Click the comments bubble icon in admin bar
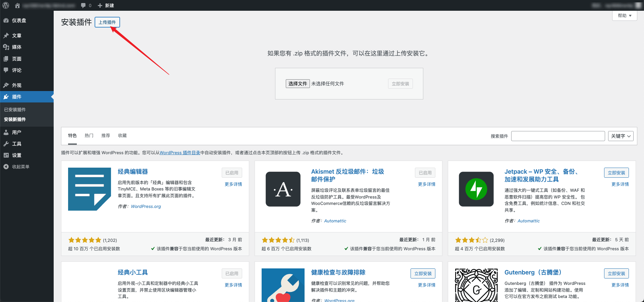Image resolution: width=644 pixels, height=302 pixels. click(83, 5)
